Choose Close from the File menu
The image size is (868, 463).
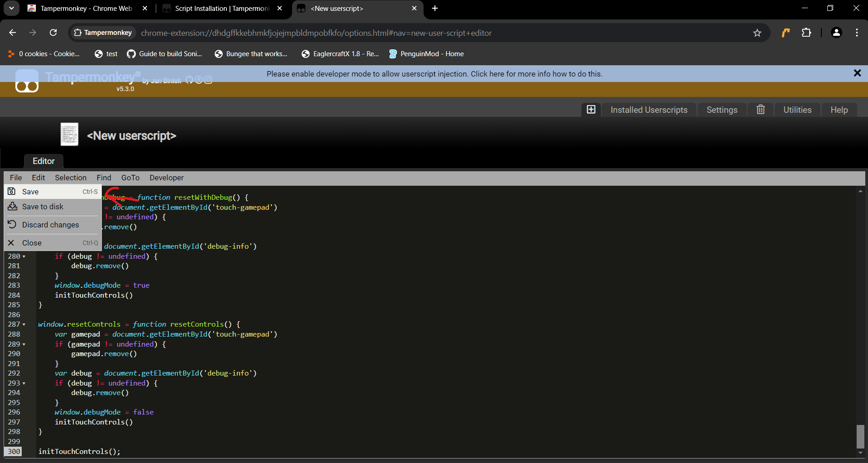[53, 243]
